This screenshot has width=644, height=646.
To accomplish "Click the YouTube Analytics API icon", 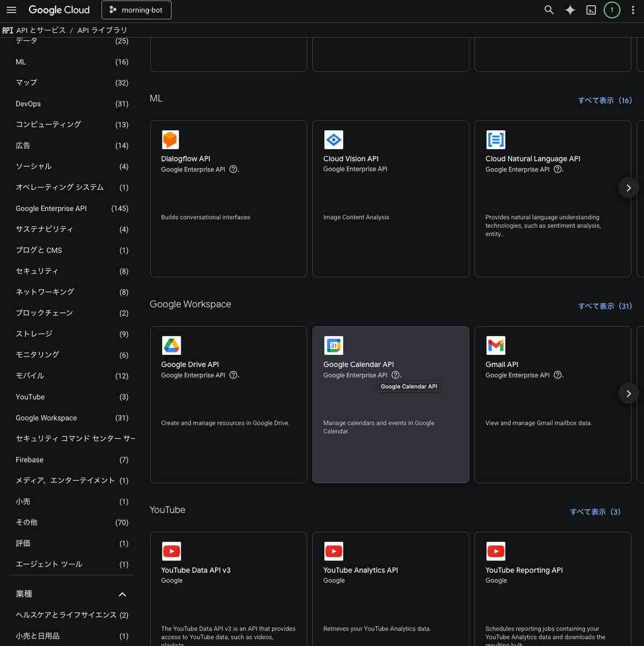I will click(334, 551).
